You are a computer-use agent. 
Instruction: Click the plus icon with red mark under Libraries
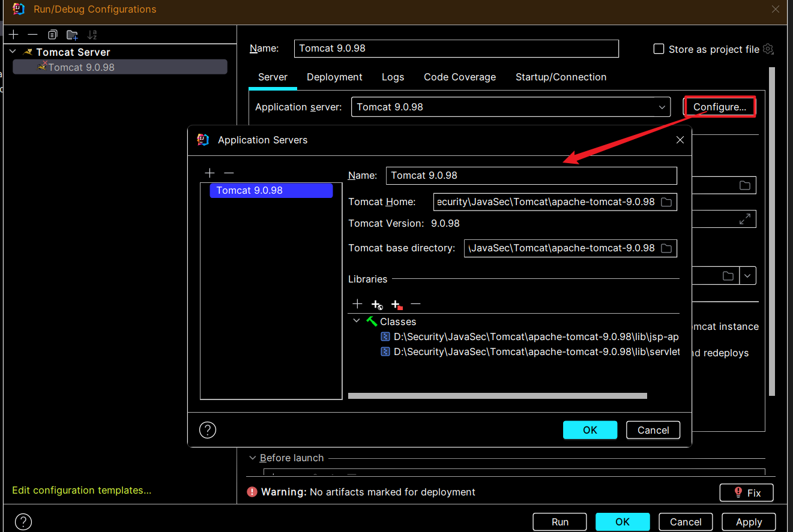click(396, 305)
